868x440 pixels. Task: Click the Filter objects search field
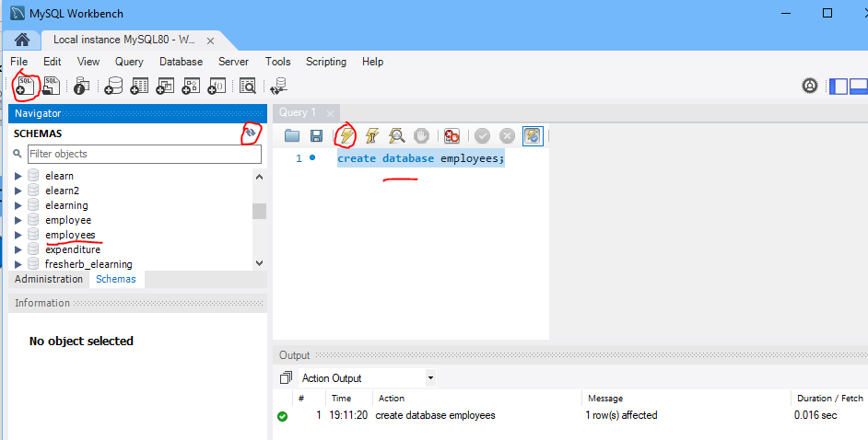[145, 155]
